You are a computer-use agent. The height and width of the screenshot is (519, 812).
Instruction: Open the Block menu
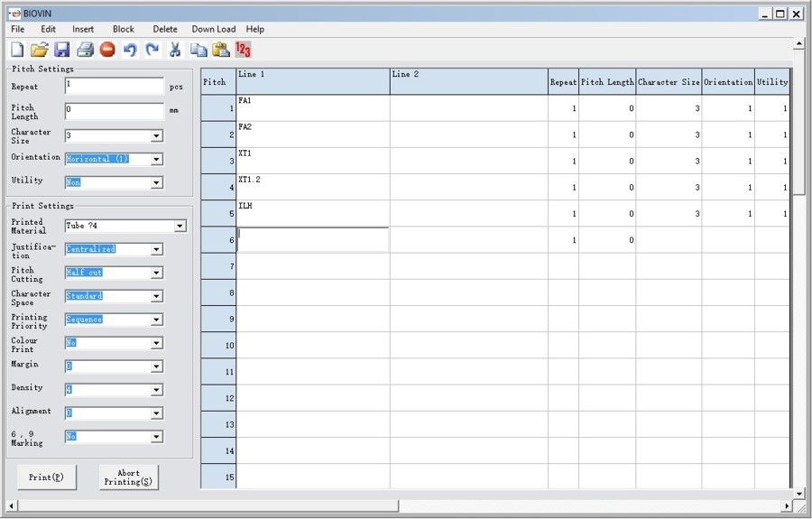tap(124, 29)
